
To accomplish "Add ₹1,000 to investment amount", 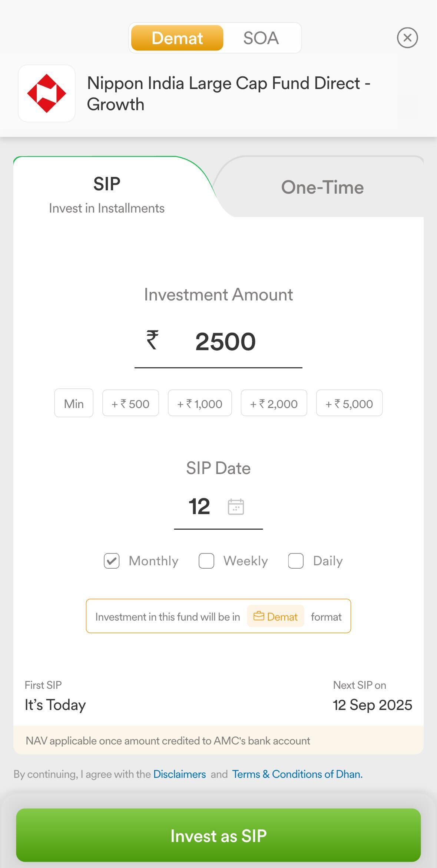I will [x=200, y=403].
